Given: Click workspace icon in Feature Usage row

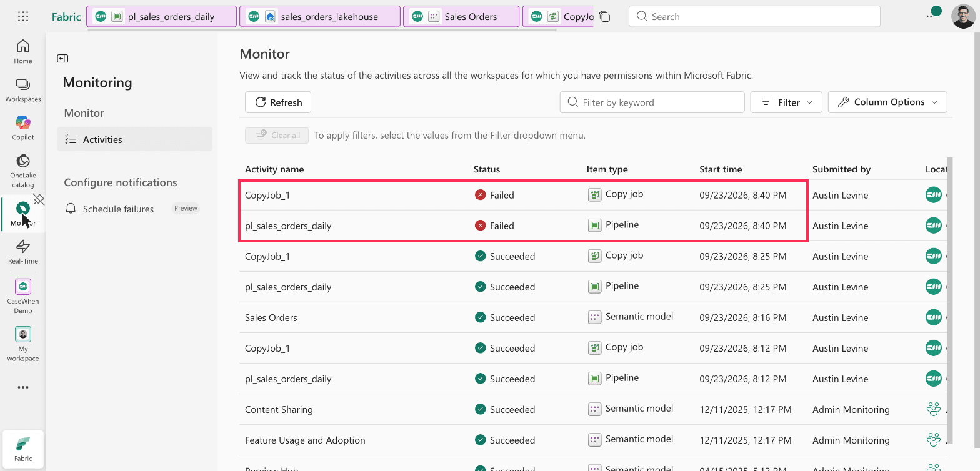Looking at the screenshot, I should (x=933, y=440).
